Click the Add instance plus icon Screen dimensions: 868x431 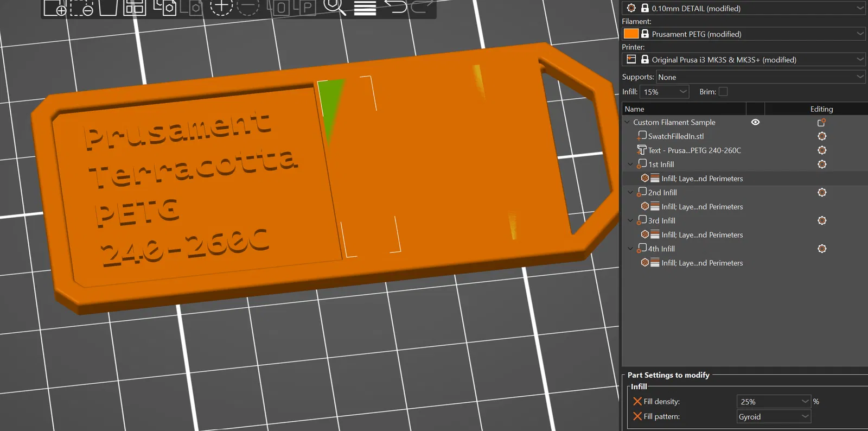pyautogui.click(x=221, y=8)
